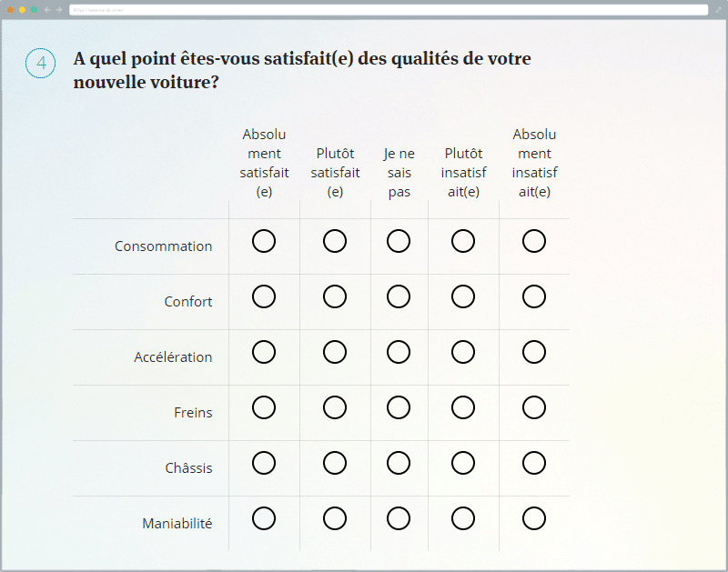
Task: Click the expand icon at top right
Action: tap(718, 9)
